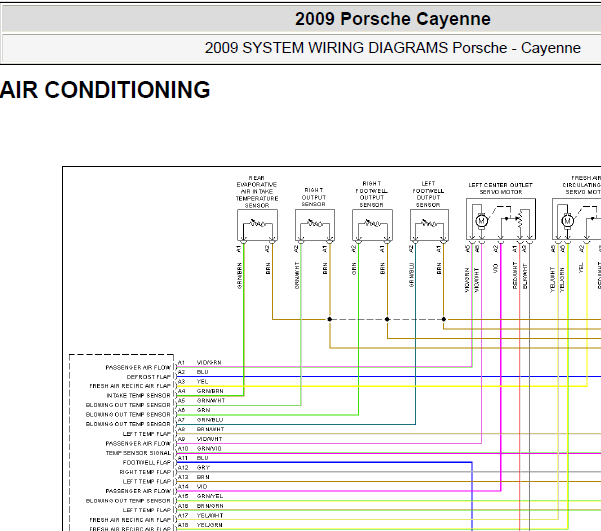The height and width of the screenshot is (531, 601).
Task: Click pin 'A18 YEL/GRN' on the connector
Action: pyautogui.click(x=200, y=525)
